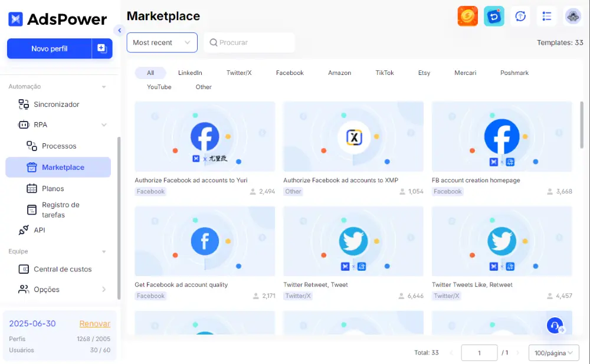Click the Other tag under the XMP template
The width and height of the screenshot is (590, 364).
(x=293, y=192)
